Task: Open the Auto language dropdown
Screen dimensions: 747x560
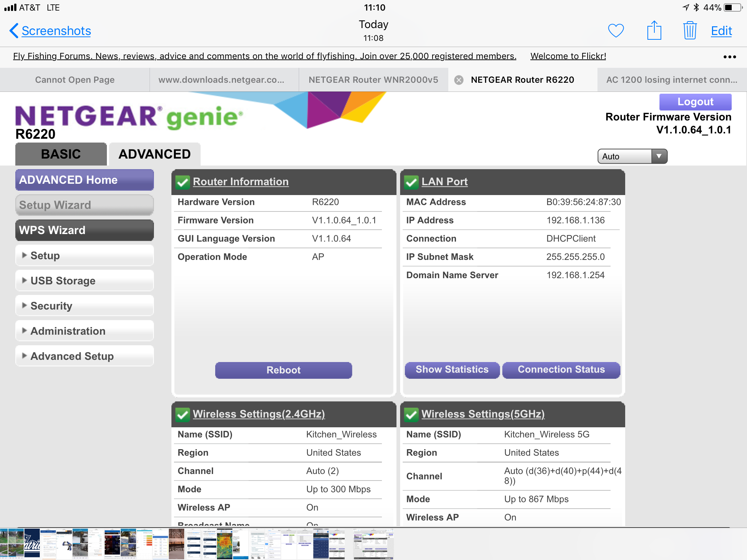Action: pos(632,156)
